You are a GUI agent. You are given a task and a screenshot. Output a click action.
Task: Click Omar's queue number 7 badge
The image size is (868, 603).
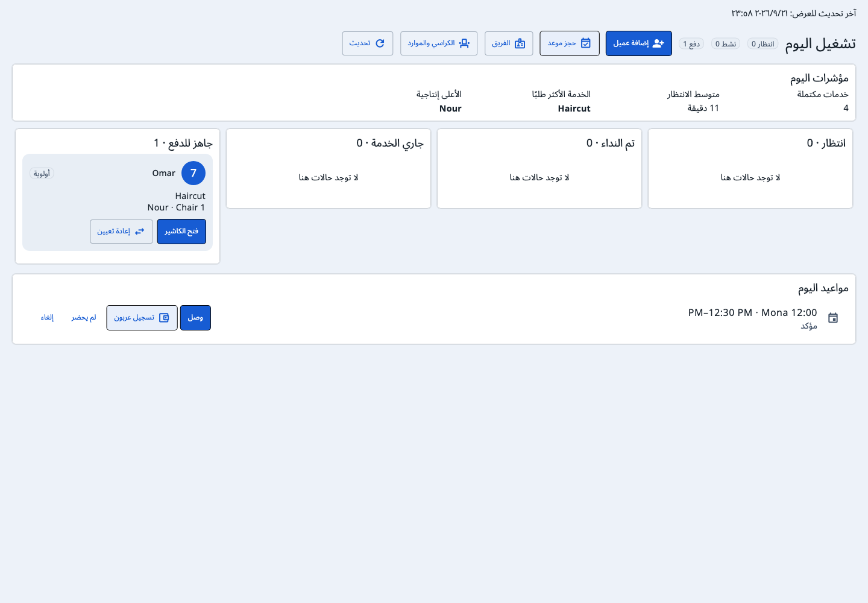[193, 173]
